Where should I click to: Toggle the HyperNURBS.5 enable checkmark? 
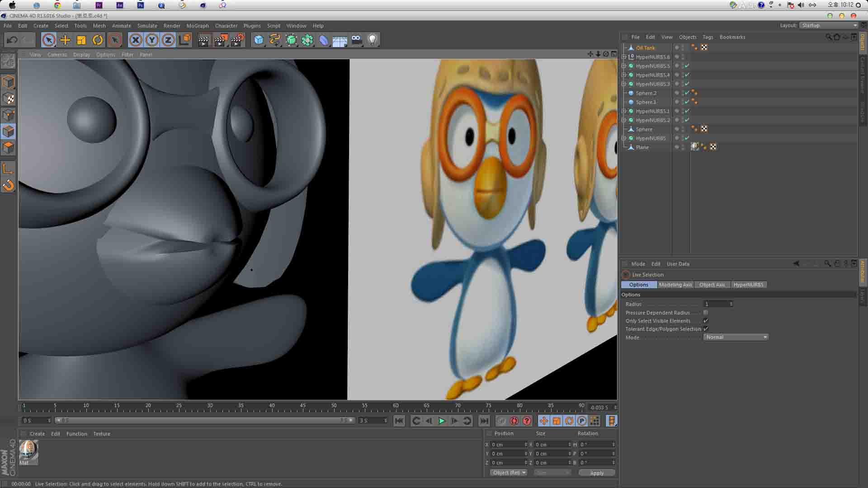tap(687, 66)
